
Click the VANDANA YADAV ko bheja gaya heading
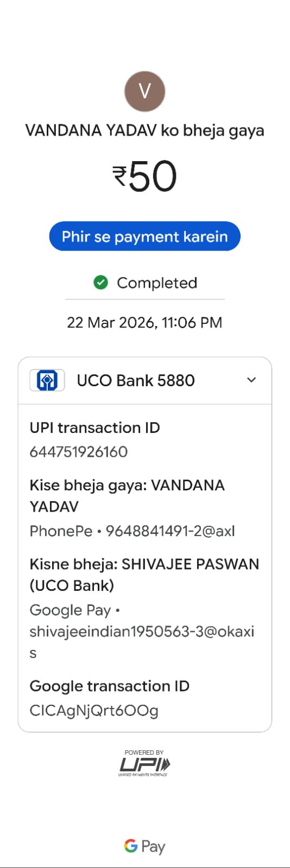point(144,131)
